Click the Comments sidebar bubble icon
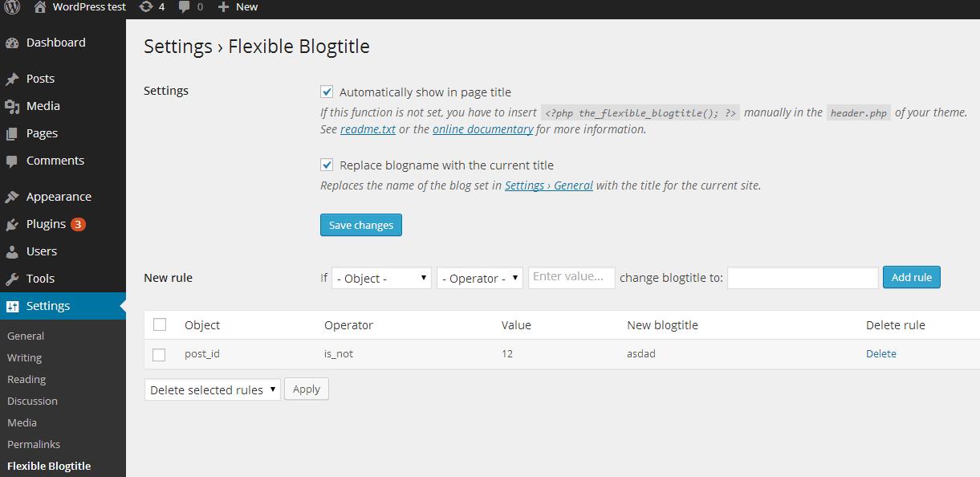 point(12,161)
